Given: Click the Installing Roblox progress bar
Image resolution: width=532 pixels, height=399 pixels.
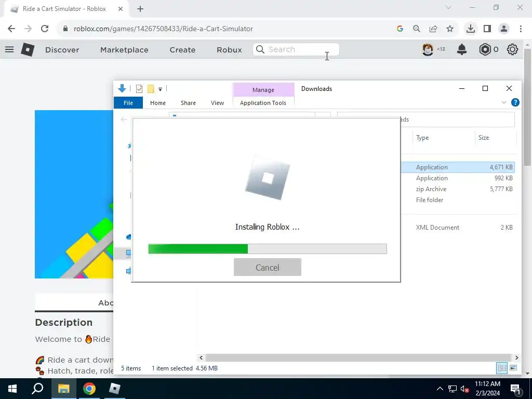Looking at the screenshot, I should pos(268,249).
